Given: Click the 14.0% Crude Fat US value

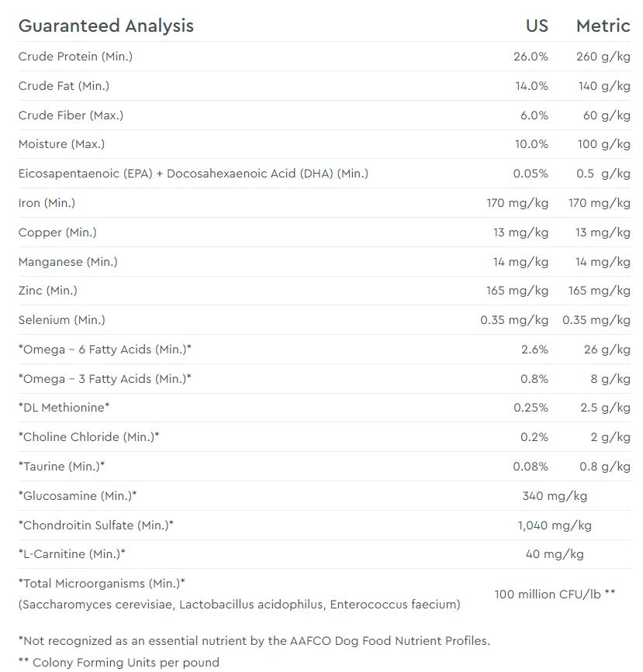Looking at the screenshot, I should (x=531, y=86).
